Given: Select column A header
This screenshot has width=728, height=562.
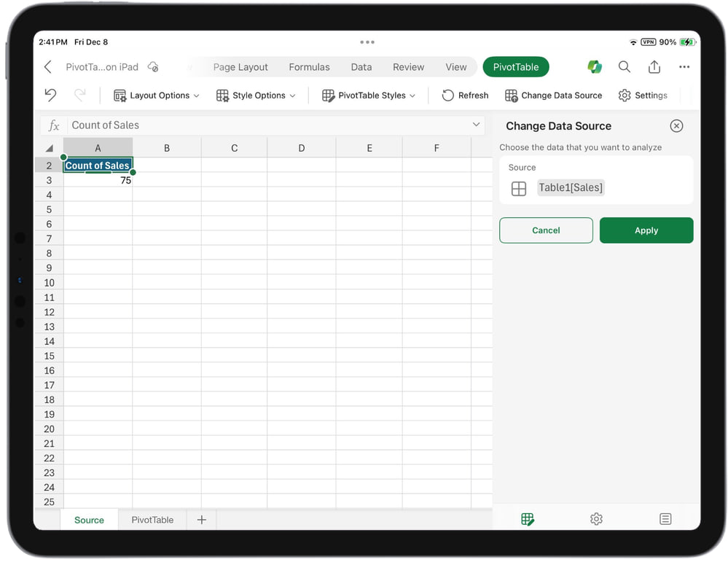Looking at the screenshot, I should [x=98, y=148].
